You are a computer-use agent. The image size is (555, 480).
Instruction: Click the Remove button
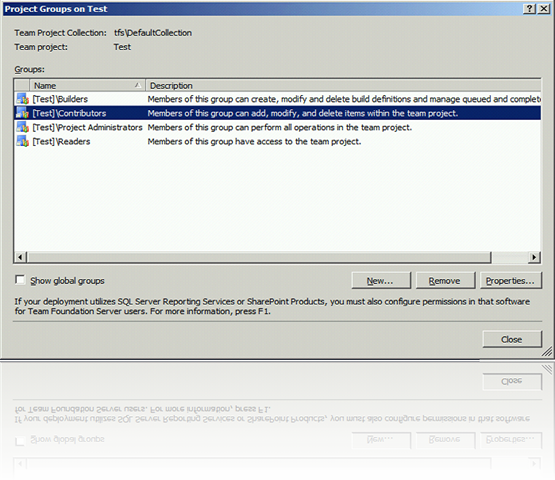(445, 281)
